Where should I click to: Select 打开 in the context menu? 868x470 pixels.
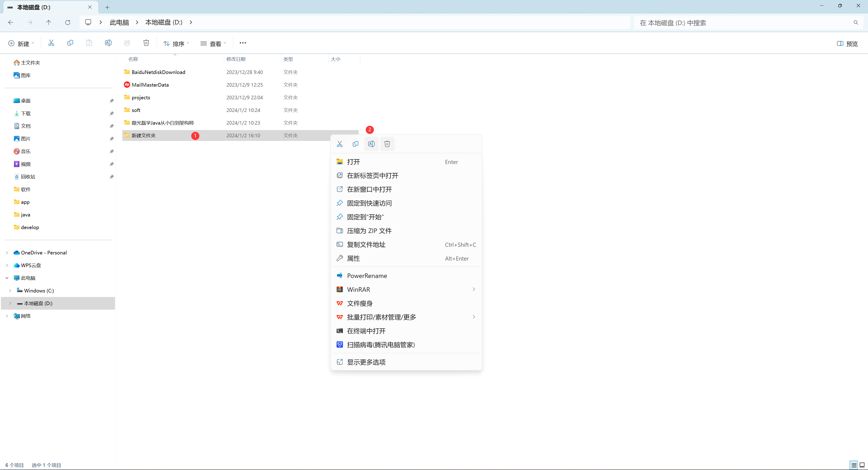406,162
